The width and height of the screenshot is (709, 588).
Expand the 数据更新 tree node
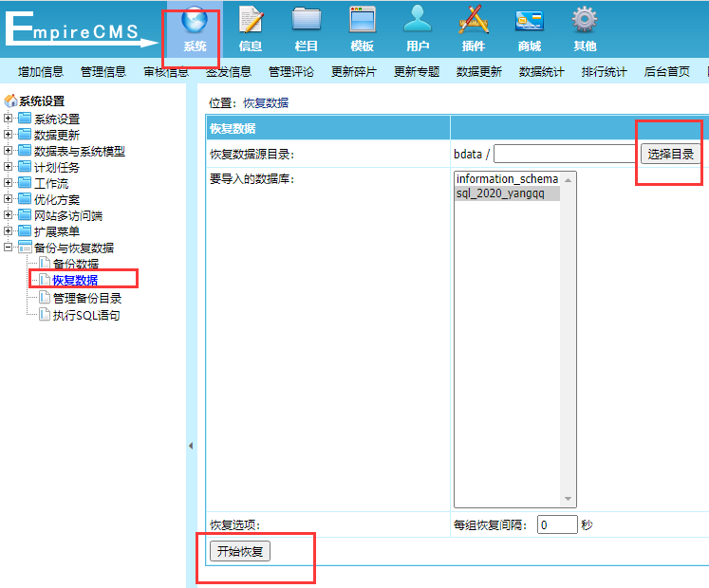(8, 135)
